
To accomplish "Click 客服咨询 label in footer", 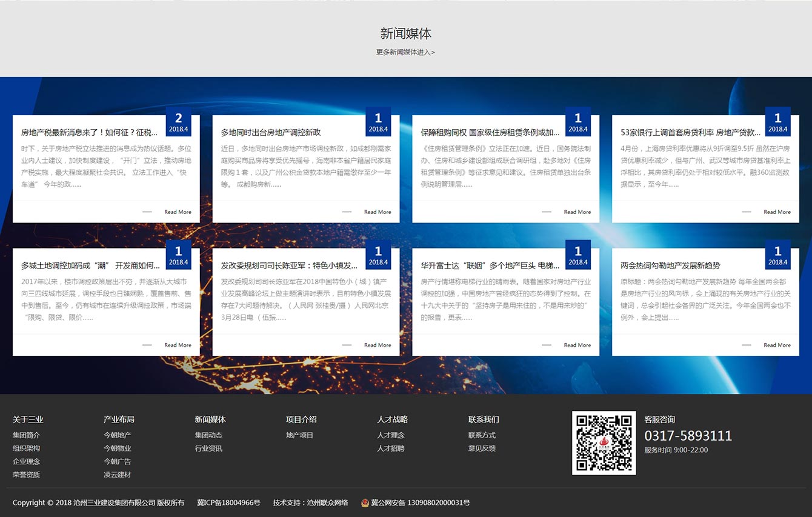I will point(659,419).
